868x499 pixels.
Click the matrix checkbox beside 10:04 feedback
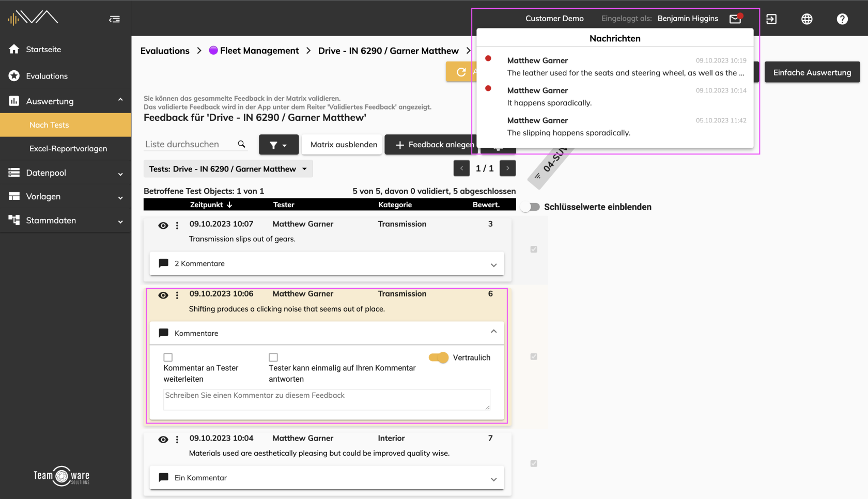534,464
